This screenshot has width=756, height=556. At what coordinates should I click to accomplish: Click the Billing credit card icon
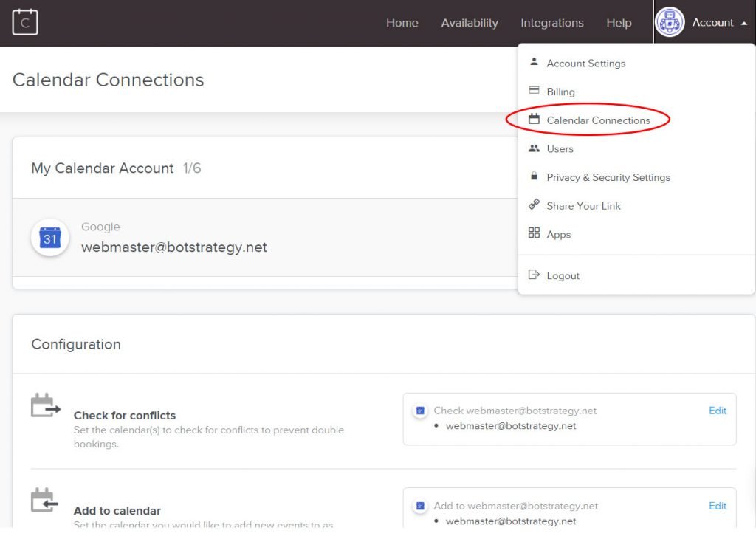click(x=534, y=91)
